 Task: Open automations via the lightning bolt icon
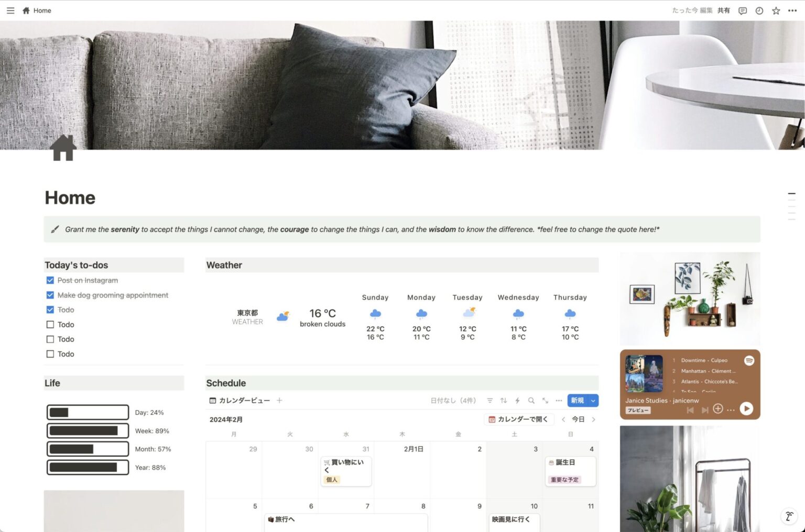tap(518, 401)
